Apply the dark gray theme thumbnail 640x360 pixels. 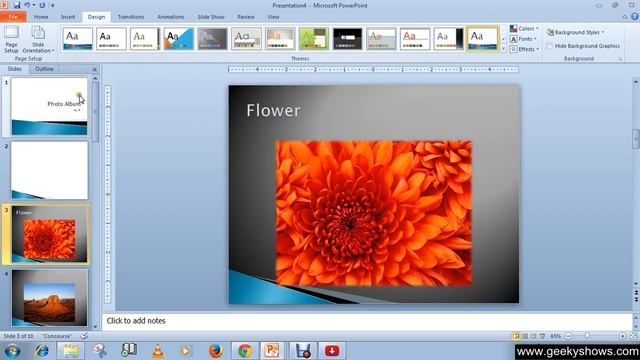[212, 39]
